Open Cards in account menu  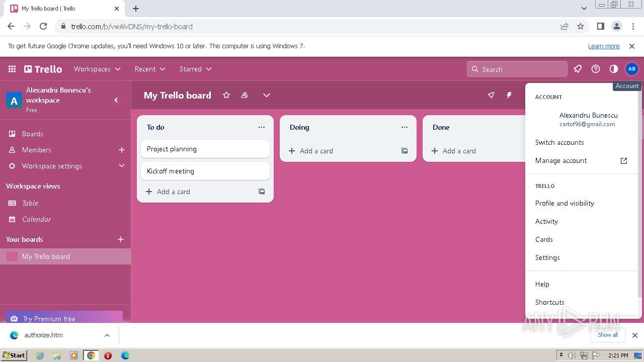582,239
